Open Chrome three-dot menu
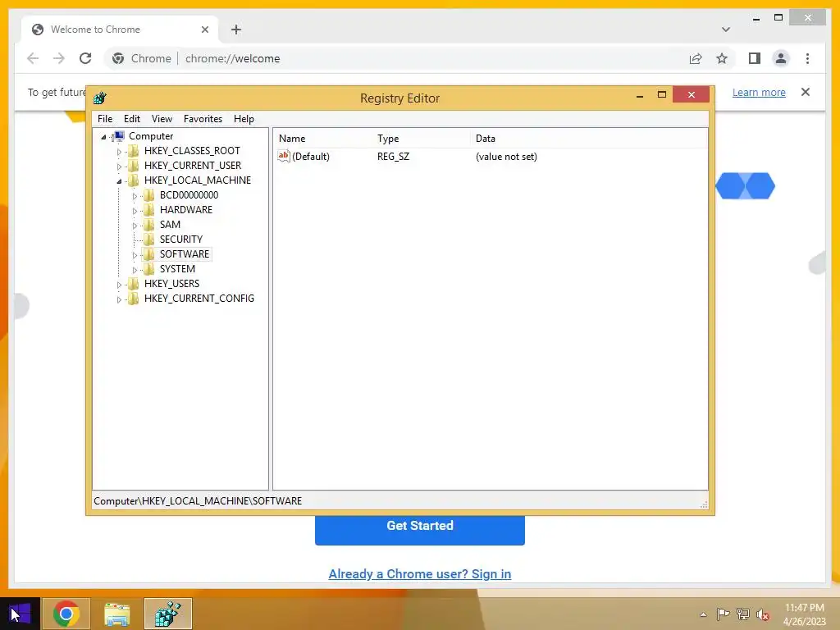Viewport: 840px width, 630px height. coord(807,58)
